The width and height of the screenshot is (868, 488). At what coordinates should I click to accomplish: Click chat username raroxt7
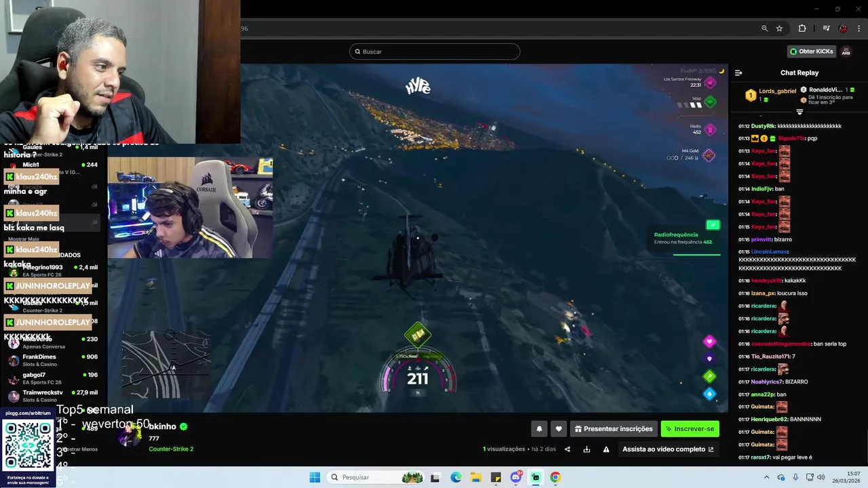tap(762, 457)
